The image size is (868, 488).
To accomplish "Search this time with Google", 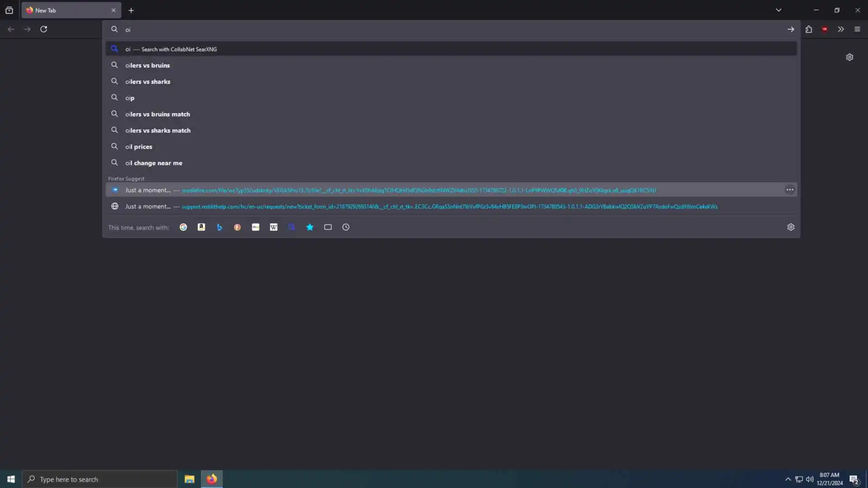I will click(183, 227).
